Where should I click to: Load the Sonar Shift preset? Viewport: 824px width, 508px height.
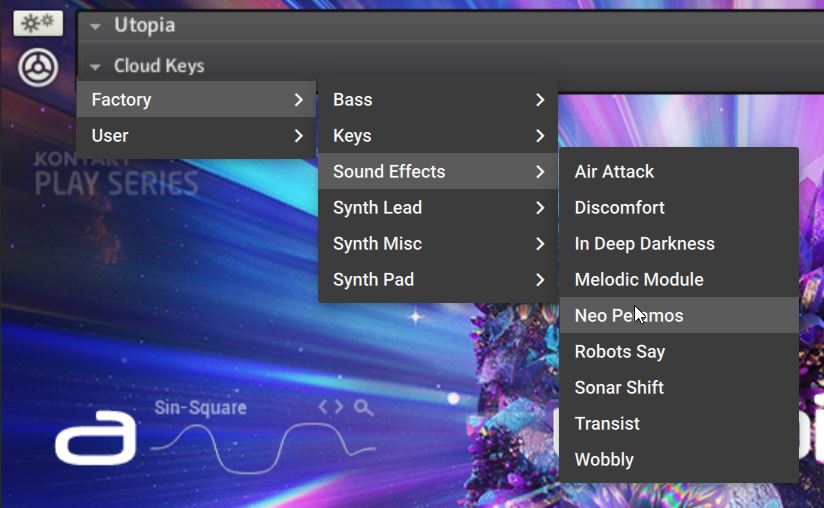(x=679, y=387)
